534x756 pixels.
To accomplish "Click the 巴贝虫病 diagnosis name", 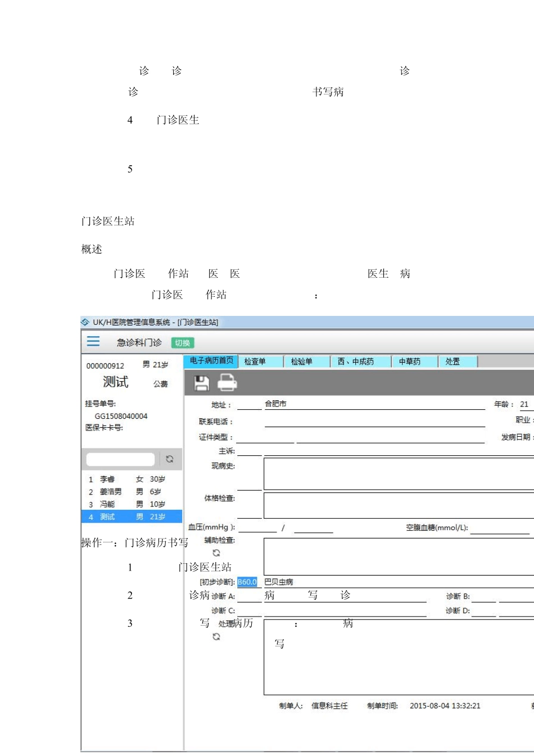I will tap(279, 582).
